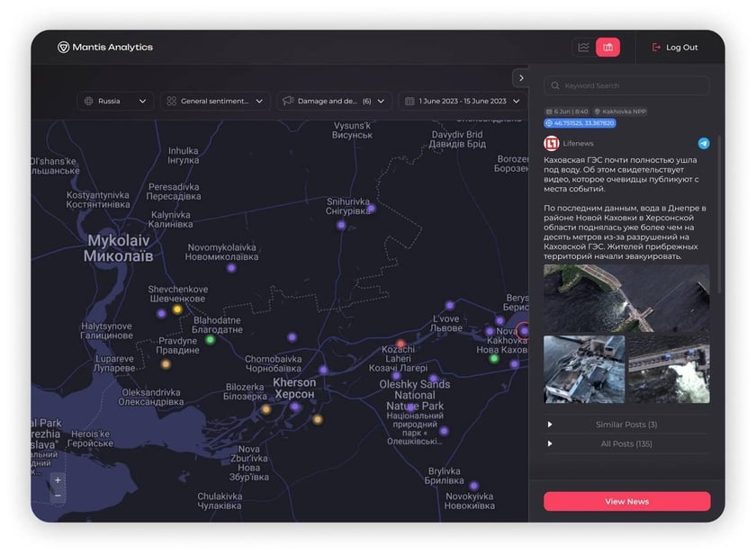Switch to chart view via line-chart icon
This screenshot has width=756, height=554.
click(x=585, y=48)
